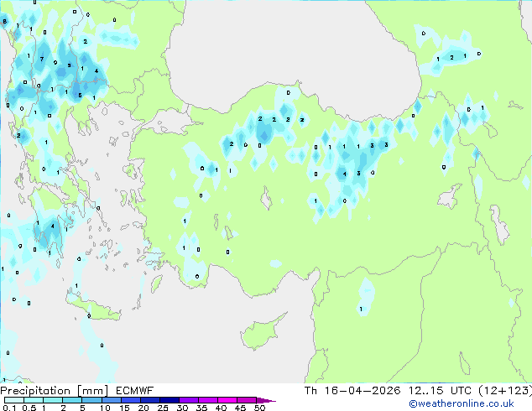This screenshot has height=411, width=532.
Task: Click the above-50 arrow at legend end
Action: [x=266, y=400]
